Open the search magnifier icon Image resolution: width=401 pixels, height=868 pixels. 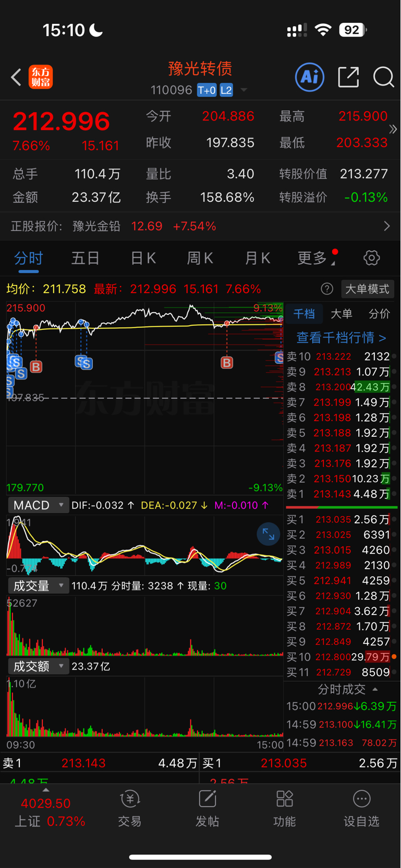pyautogui.click(x=384, y=77)
